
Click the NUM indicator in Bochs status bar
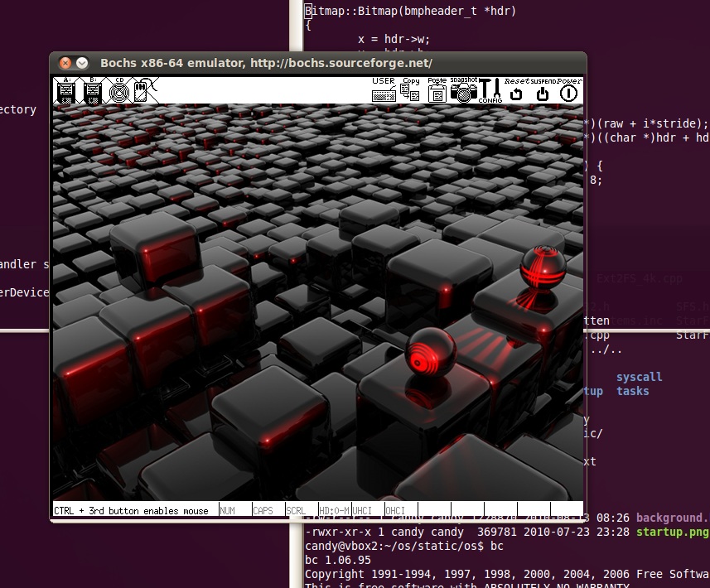[227, 511]
